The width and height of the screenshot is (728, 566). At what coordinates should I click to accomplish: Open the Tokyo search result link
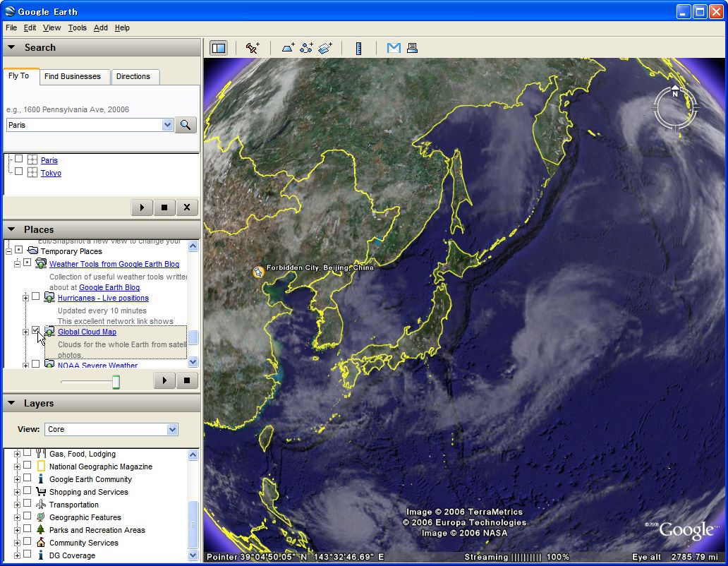coord(51,173)
